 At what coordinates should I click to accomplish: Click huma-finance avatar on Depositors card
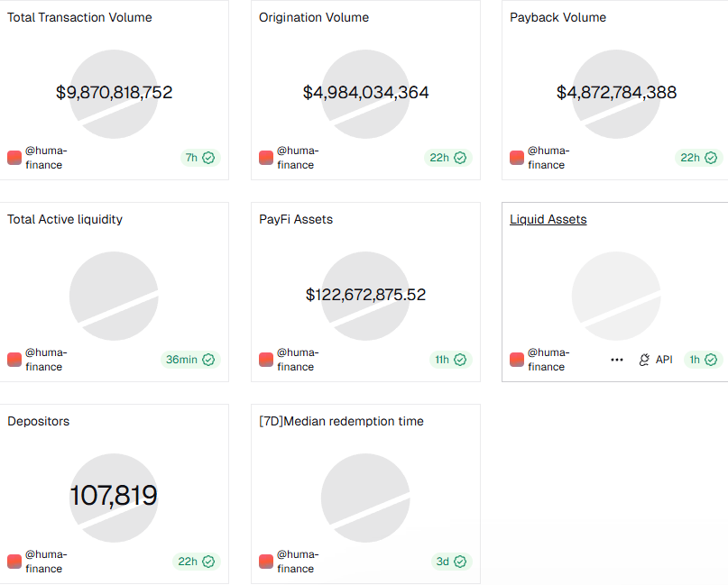click(14, 562)
